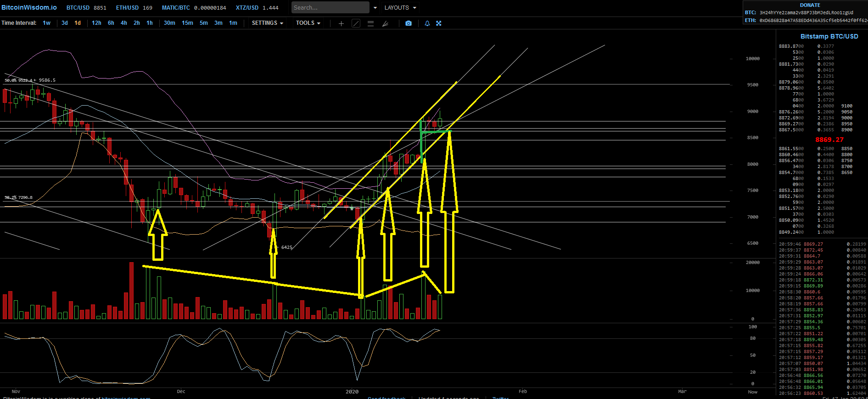Choose the 1d time interval
The height and width of the screenshot is (399, 868).
tap(78, 23)
